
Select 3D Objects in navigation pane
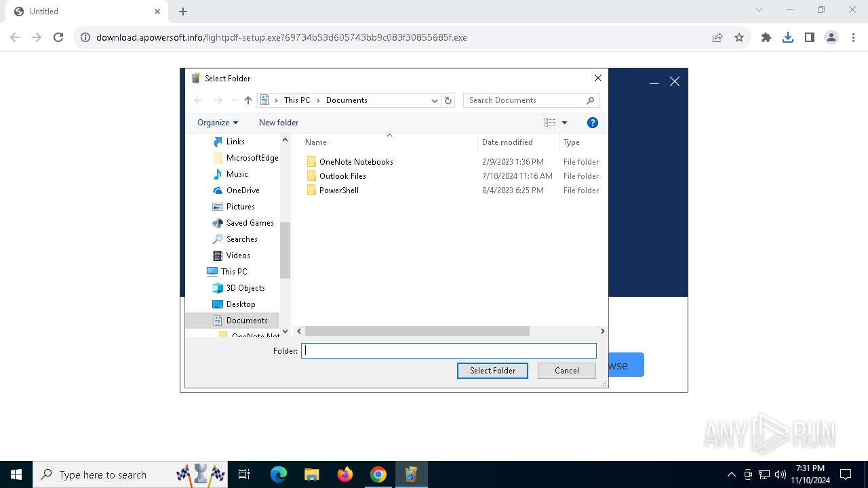pyautogui.click(x=245, y=288)
